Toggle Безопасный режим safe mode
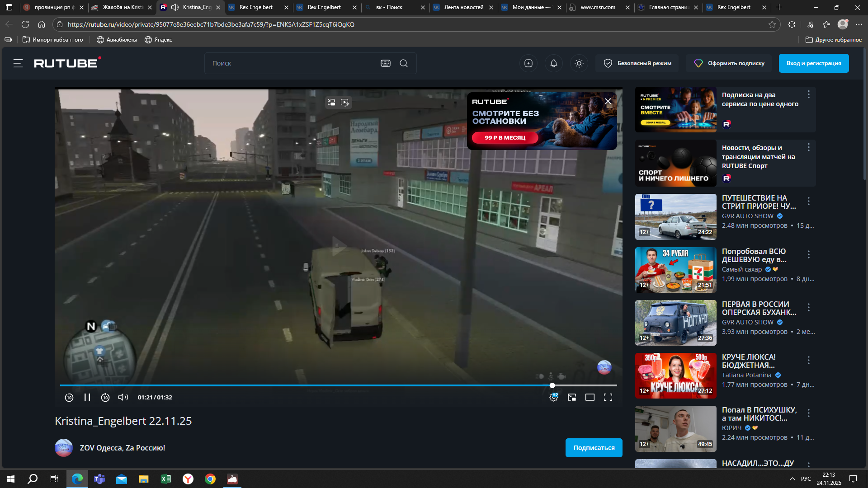 click(x=638, y=63)
